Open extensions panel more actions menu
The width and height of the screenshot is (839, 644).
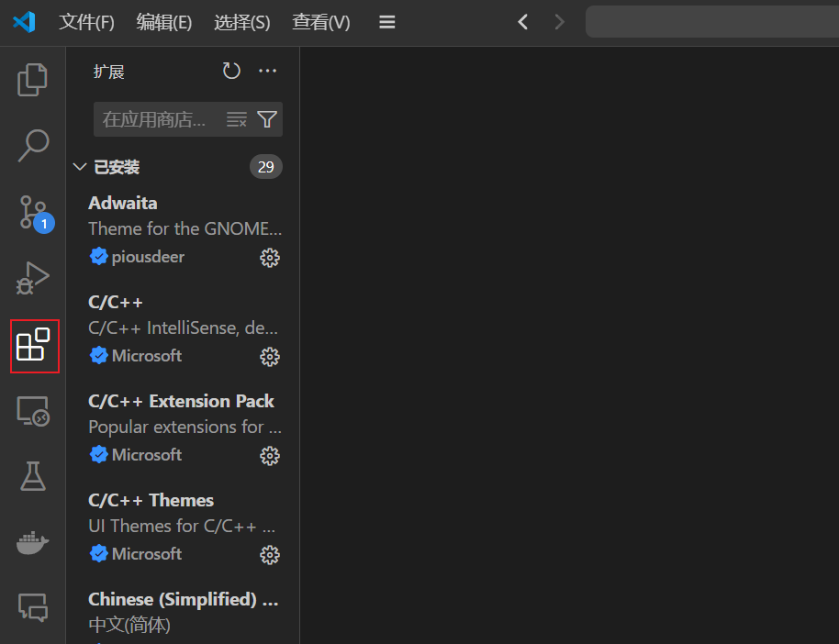(x=267, y=71)
